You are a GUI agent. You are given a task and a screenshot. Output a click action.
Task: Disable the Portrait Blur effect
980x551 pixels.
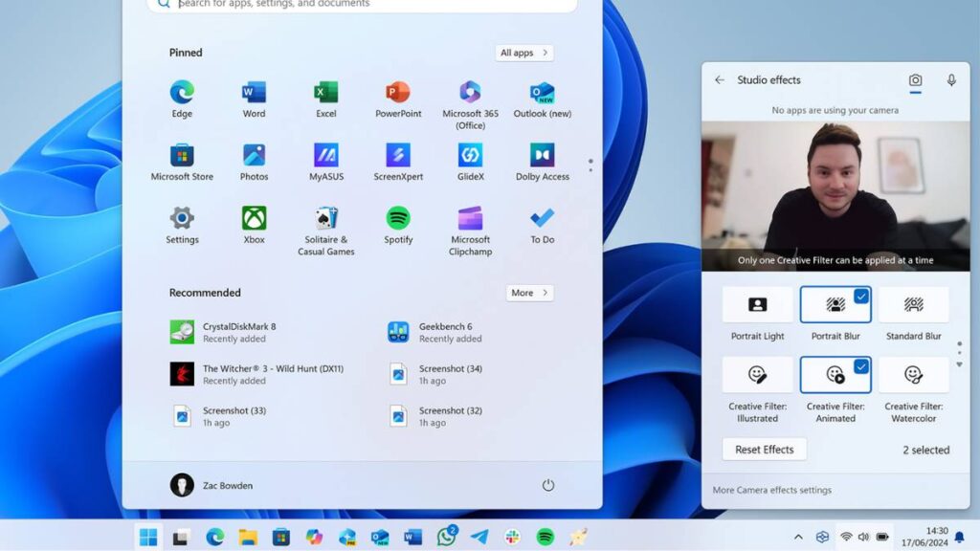point(835,305)
